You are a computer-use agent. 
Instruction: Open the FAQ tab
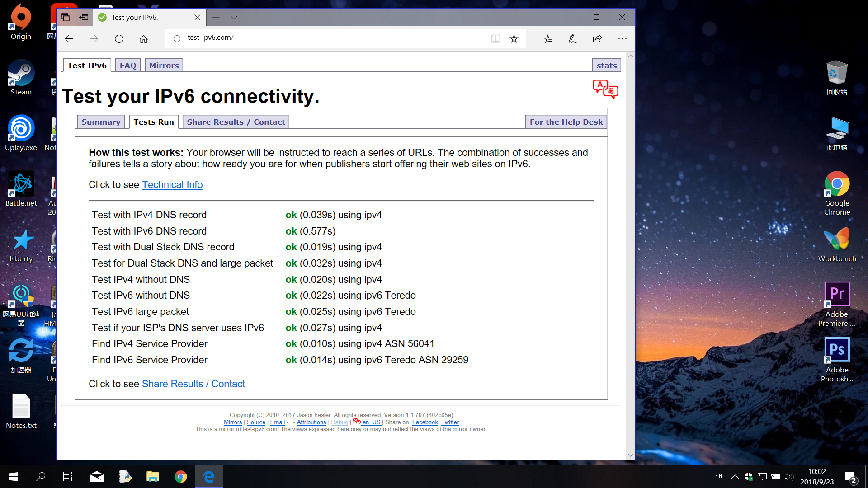coord(128,66)
